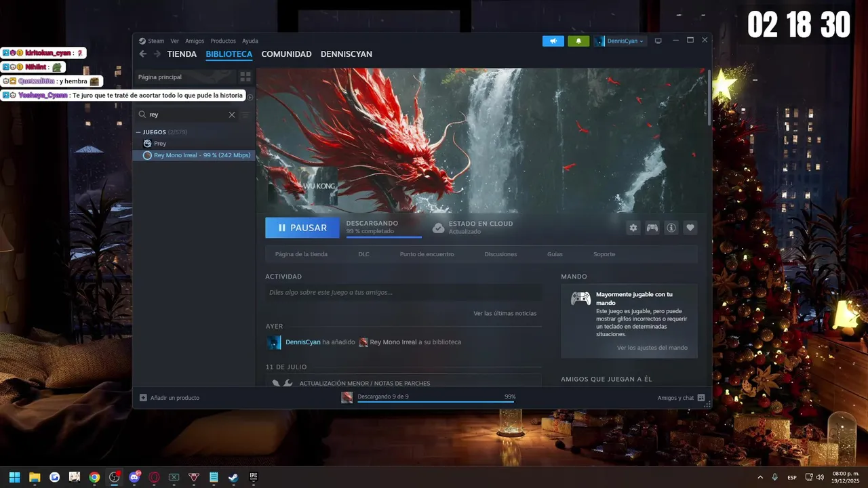Show hidden system tray icons
The image size is (868, 488).
pyautogui.click(x=759, y=477)
